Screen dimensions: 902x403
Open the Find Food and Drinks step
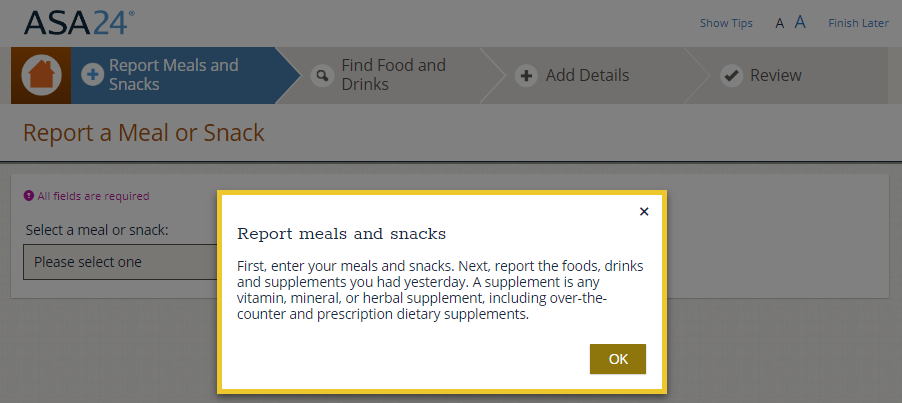point(393,75)
